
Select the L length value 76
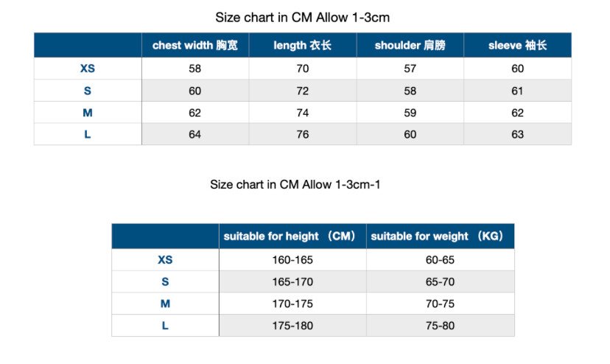tap(302, 134)
